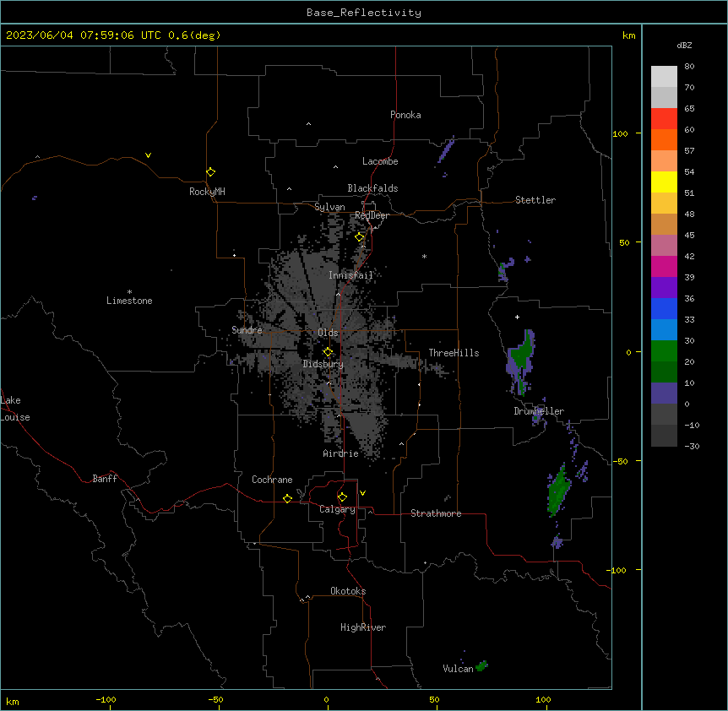The width and height of the screenshot is (728, 711).
Task: Click the asterisk marker above Limestone
Action: point(129,292)
